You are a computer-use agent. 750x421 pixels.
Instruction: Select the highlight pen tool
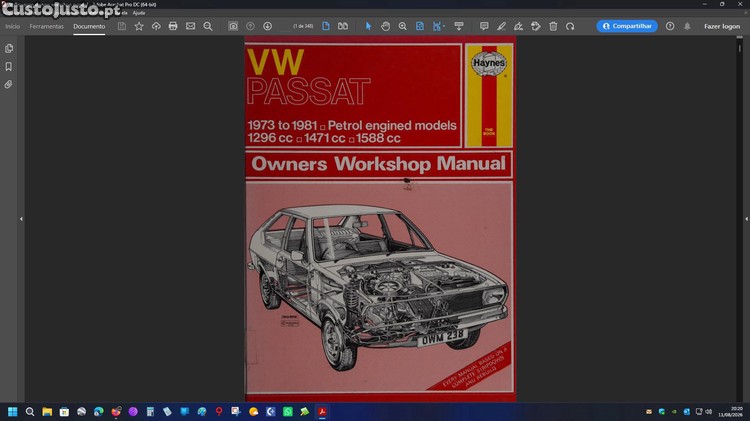[501, 26]
